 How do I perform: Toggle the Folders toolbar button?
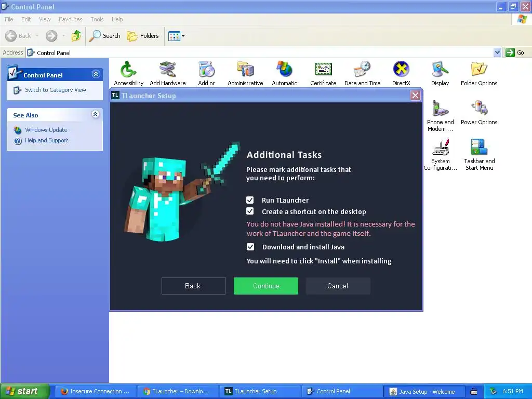(143, 36)
